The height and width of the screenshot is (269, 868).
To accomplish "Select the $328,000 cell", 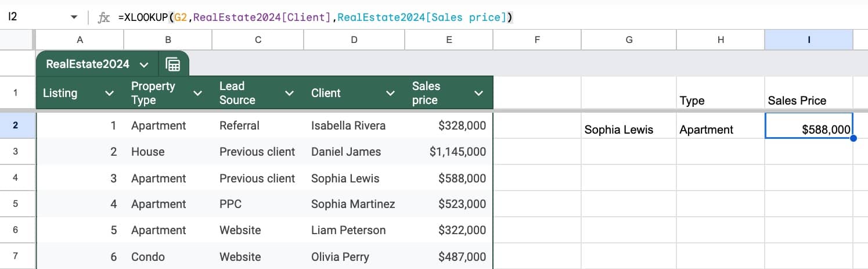I will pyautogui.click(x=449, y=125).
